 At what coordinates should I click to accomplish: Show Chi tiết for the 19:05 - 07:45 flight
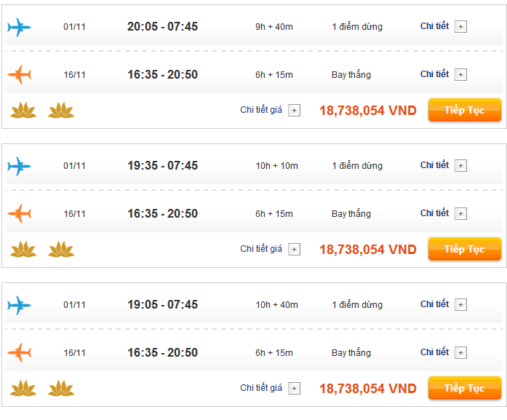(x=460, y=305)
